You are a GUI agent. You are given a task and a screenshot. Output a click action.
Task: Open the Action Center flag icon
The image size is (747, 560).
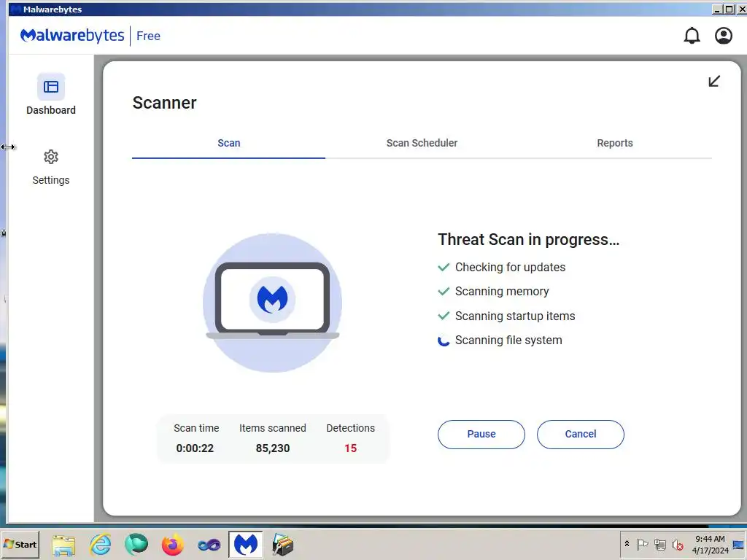pos(642,544)
